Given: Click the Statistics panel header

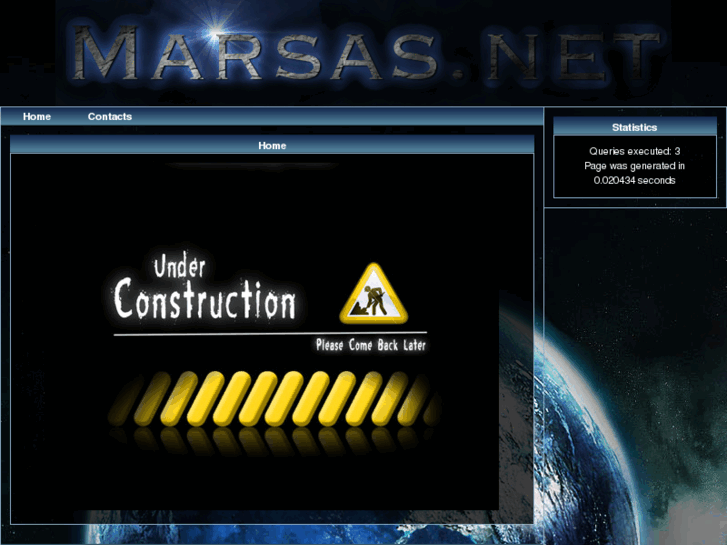Looking at the screenshot, I should click(635, 127).
